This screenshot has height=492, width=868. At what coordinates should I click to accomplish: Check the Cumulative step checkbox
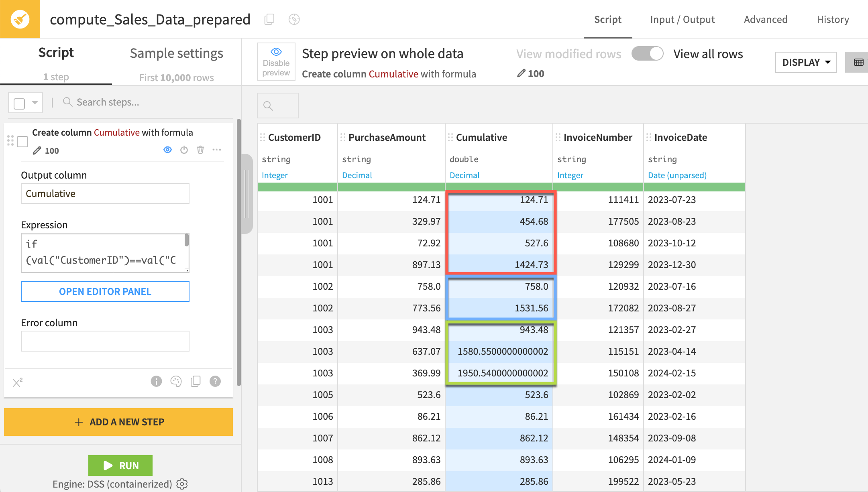[22, 141]
